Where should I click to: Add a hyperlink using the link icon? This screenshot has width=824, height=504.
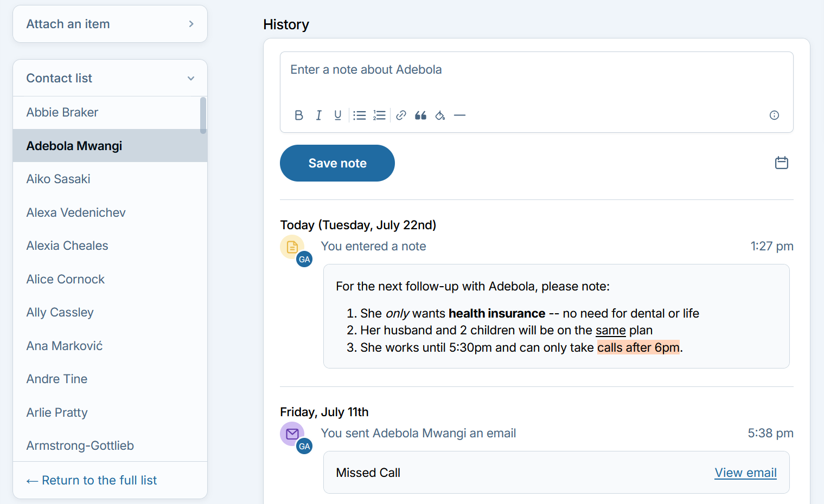tap(401, 115)
